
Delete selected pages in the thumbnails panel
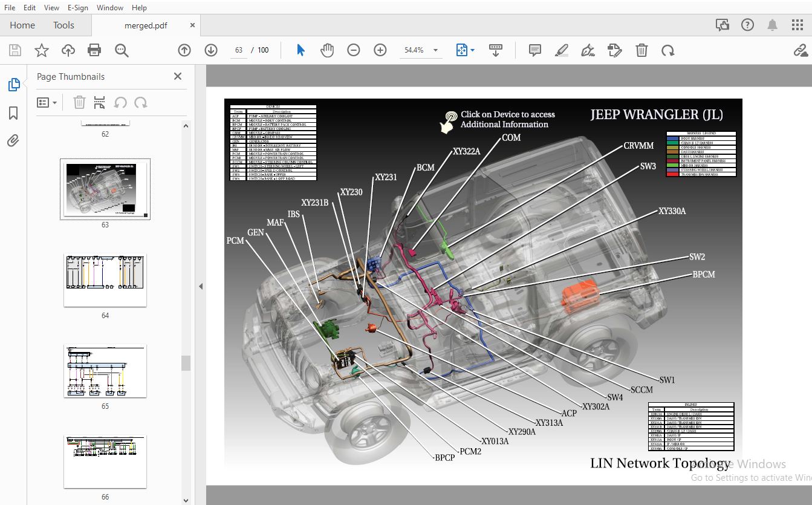[79, 102]
